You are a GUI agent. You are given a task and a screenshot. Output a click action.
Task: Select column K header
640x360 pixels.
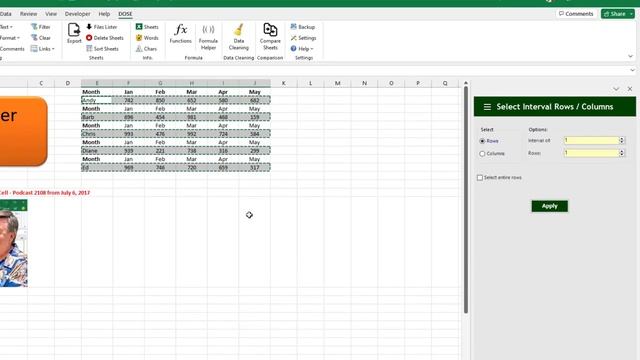[x=284, y=83]
